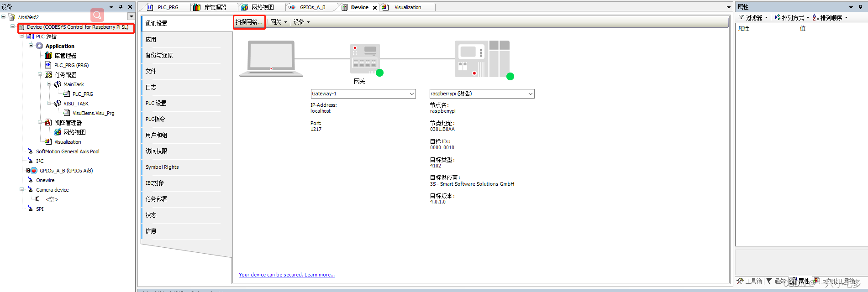Open the 任务部署 page
868x292 pixels.
(x=181, y=199)
